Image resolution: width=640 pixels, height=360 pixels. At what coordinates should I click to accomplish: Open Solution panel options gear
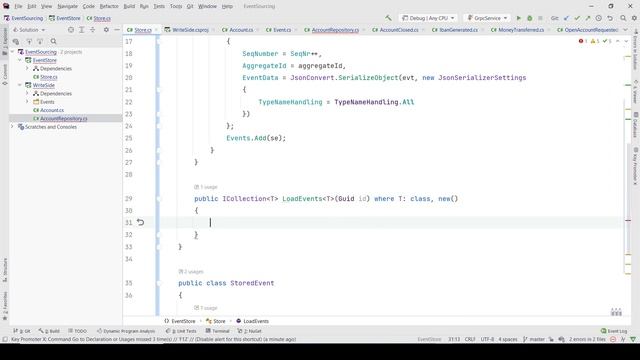tap(106, 30)
